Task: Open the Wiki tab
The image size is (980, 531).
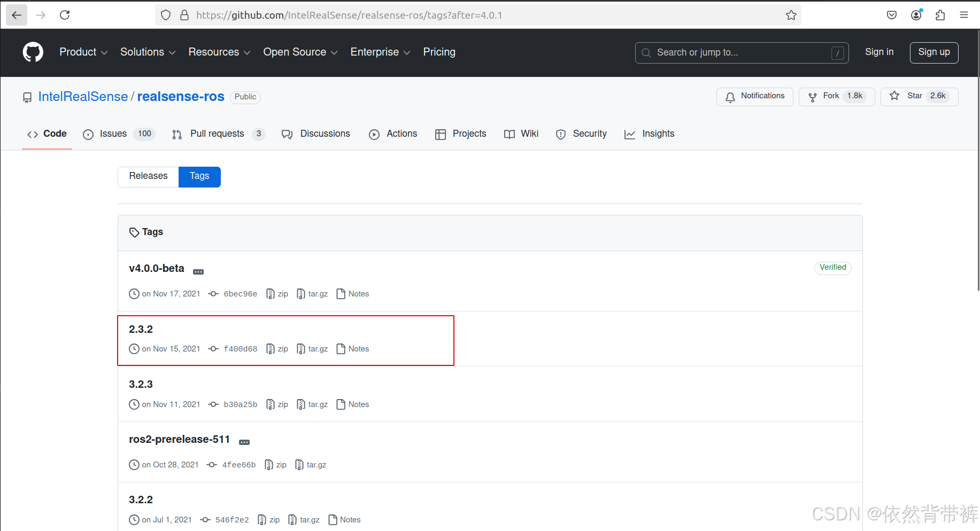Action: (x=521, y=134)
